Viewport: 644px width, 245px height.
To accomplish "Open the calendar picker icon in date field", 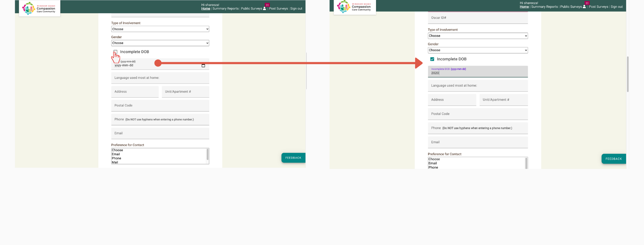I will tap(203, 66).
